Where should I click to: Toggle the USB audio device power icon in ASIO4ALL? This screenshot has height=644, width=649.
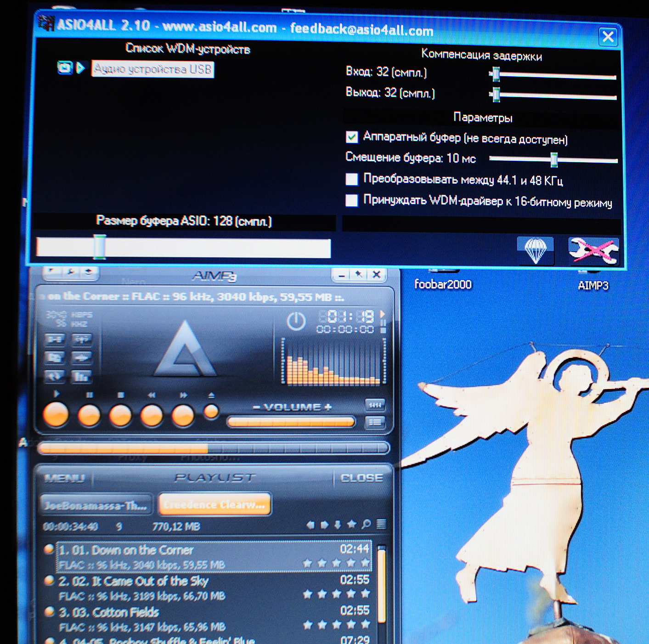coord(64,68)
